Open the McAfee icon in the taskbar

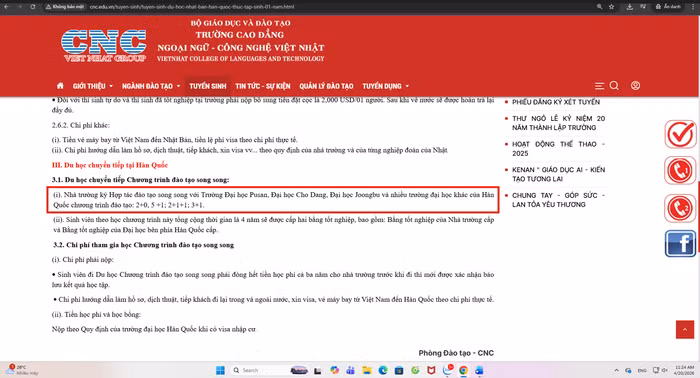tap(431, 370)
